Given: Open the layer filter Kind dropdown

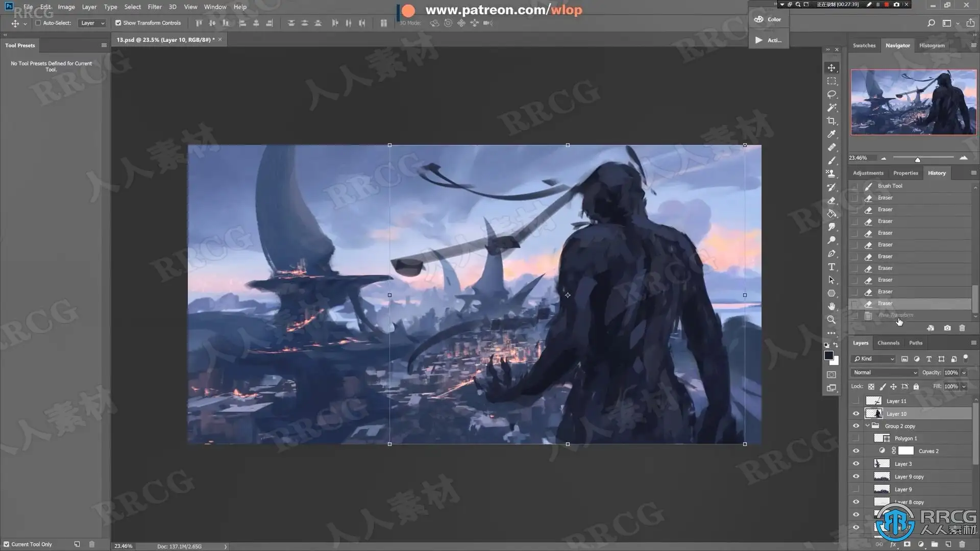Looking at the screenshot, I should [874, 359].
